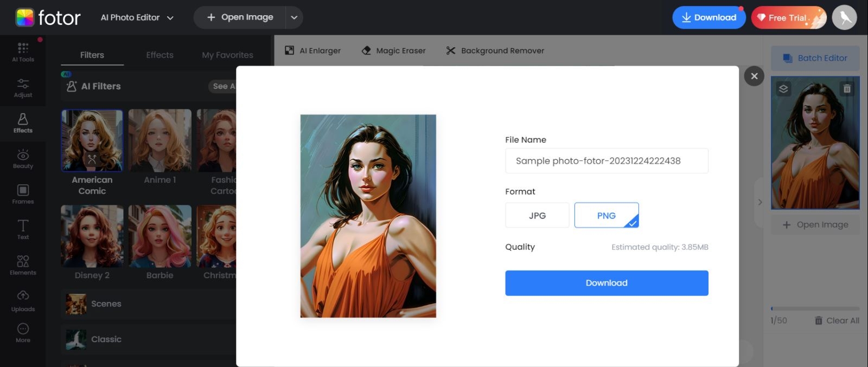Click Open Image in the top bar
Viewport: 868px width, 367px height.
coord(240,17)
